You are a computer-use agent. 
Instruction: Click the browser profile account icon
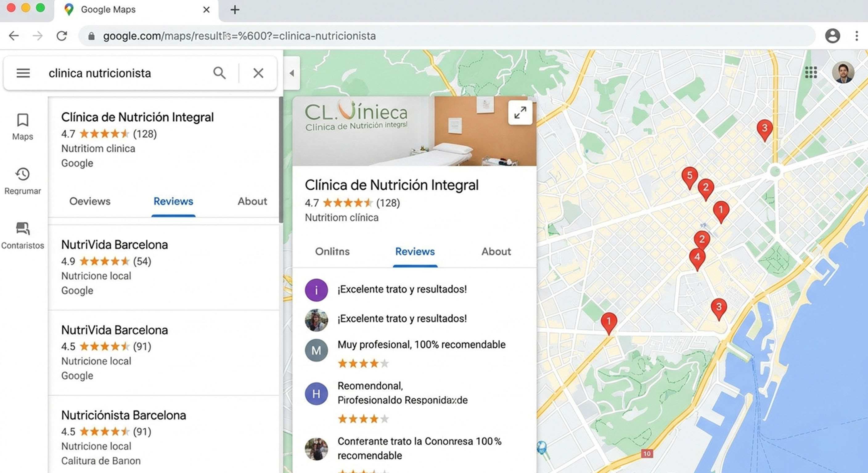[x=832, y=36]
